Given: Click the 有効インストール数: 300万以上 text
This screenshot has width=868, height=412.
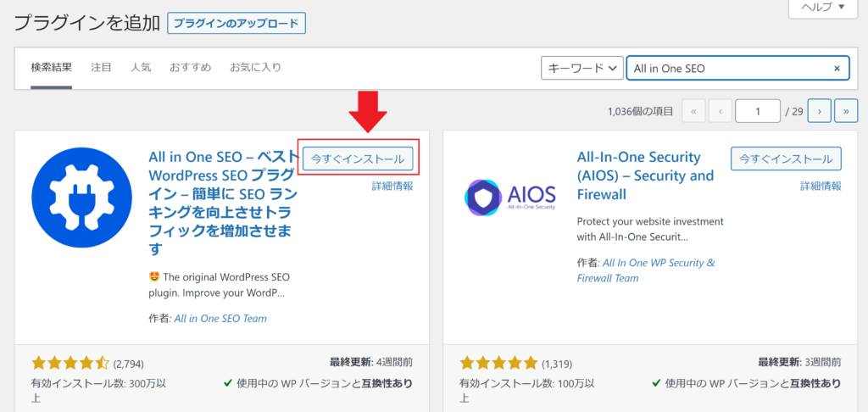Looking at the screenshot, I should point(99,390).
